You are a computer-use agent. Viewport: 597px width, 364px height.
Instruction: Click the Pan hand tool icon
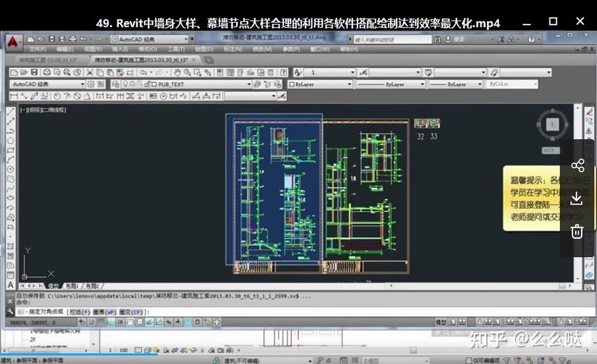tap(176, 73)
